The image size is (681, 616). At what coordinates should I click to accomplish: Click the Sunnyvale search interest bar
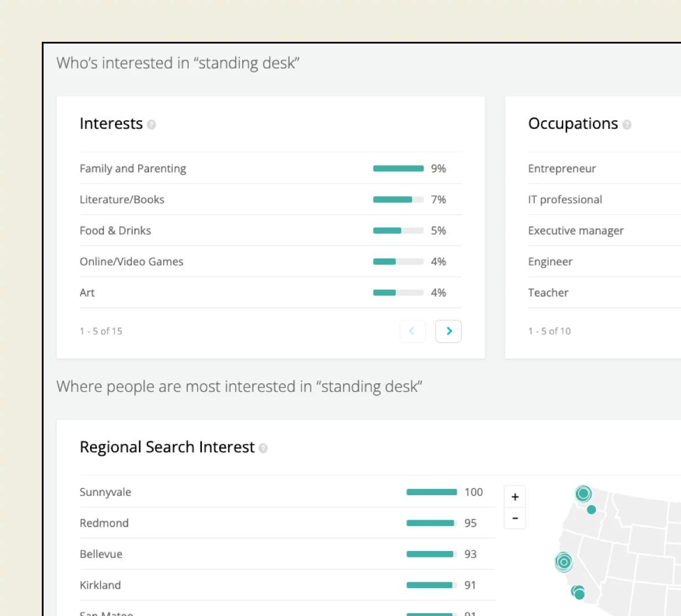(431, 492)
